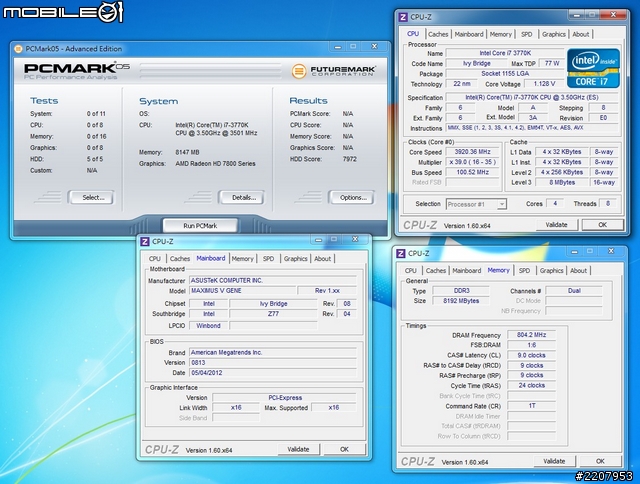Go to CPU tab in Memory CPU-Z window
Screen dimensions: 640x484
pos(411,271)
